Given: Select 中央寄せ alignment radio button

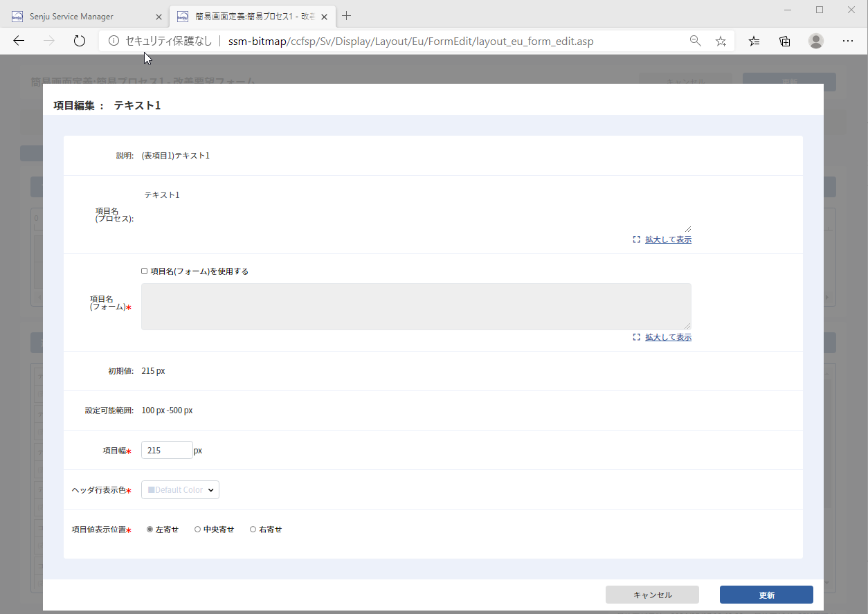Looking at the screenshot, I should [x=198, y=530].
